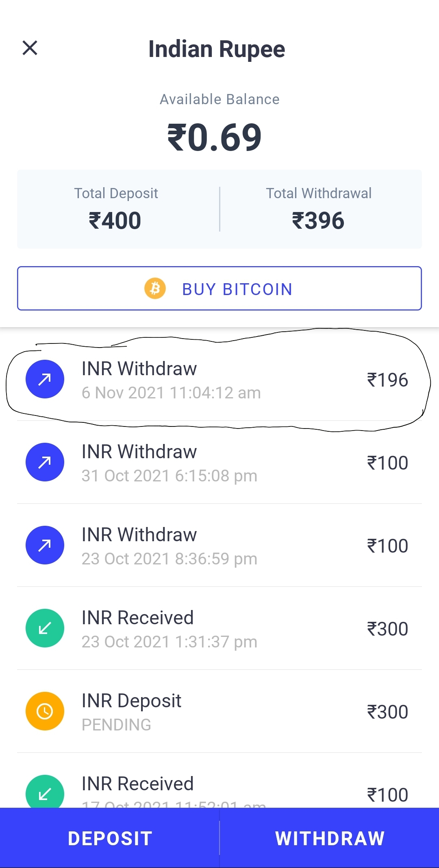Tap green received icon for 23 Oct 1:31 pm
This screenshot has height=868, width=439.
45,628
